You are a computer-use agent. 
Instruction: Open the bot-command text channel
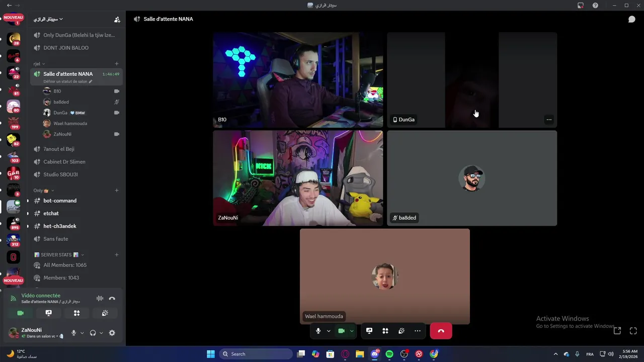click(75, 201)
